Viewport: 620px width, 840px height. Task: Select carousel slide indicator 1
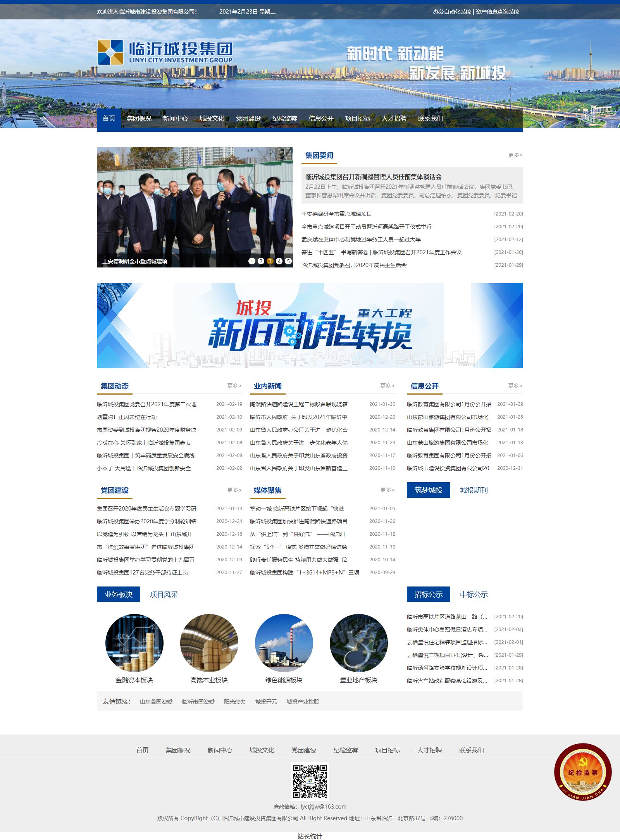[x=252, y=261]
